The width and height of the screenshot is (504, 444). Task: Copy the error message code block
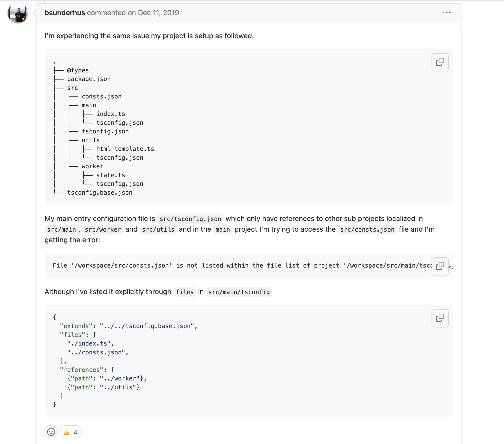click(440, 266)
